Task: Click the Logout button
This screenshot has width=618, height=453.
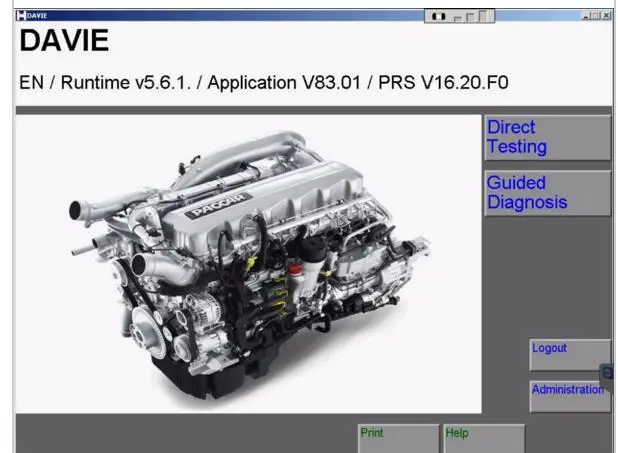Action: click(570, 355)
